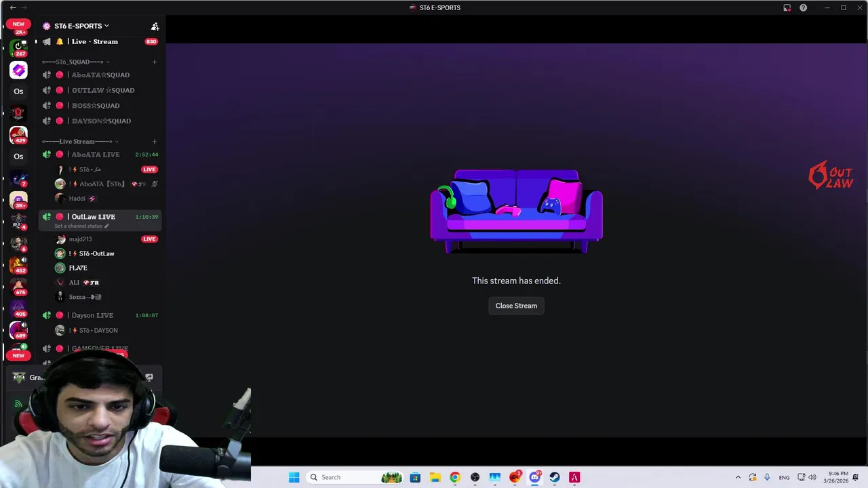Open the white-and-purple server icon below the 267 server
This screenshot has height=488, width=868.
[x=18, y=70]
